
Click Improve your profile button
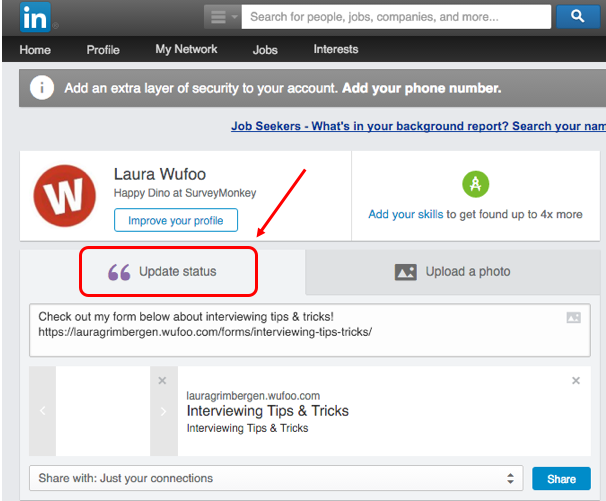pyautogui.click(x=176, y=220)
